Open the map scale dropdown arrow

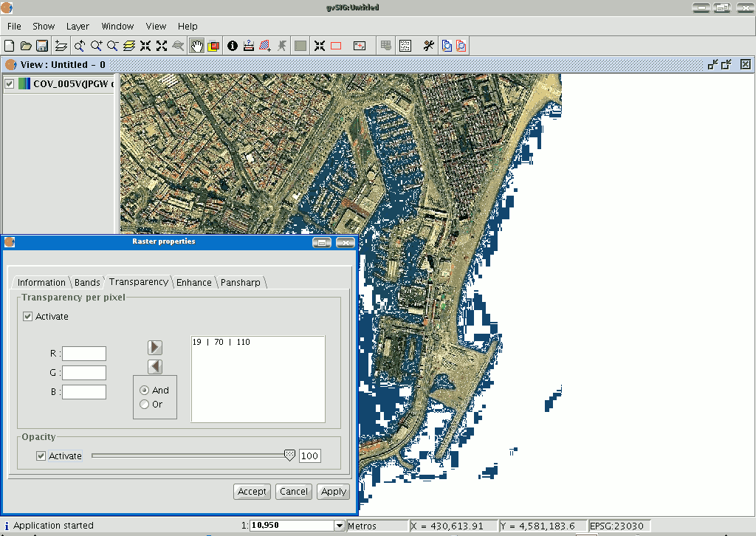(340, 526)
